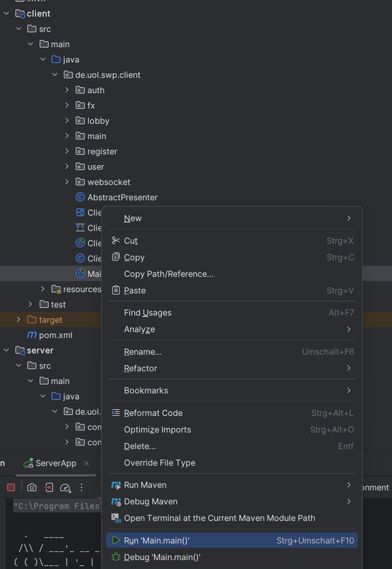The height and width of the screenshot is (569, 392).
Task: Open the profiler gauge icon dropdown
Action: pyautogui.click(x=65, y=488)
